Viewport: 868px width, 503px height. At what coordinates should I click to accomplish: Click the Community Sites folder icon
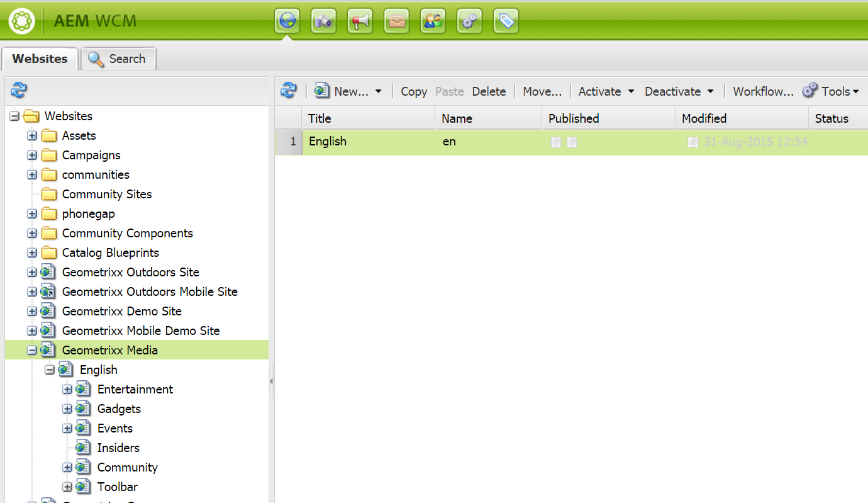tap(49, 195)
